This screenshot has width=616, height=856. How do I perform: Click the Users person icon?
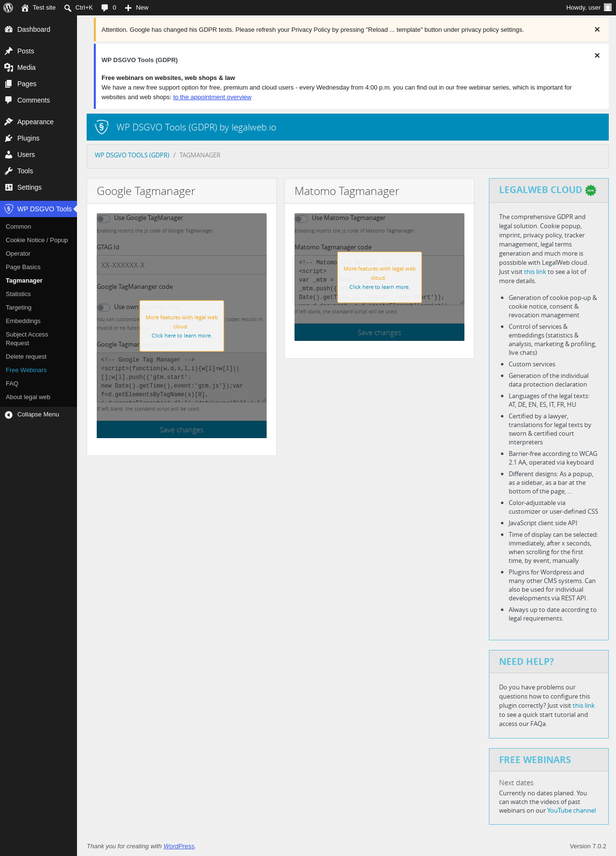coord(9,155)
